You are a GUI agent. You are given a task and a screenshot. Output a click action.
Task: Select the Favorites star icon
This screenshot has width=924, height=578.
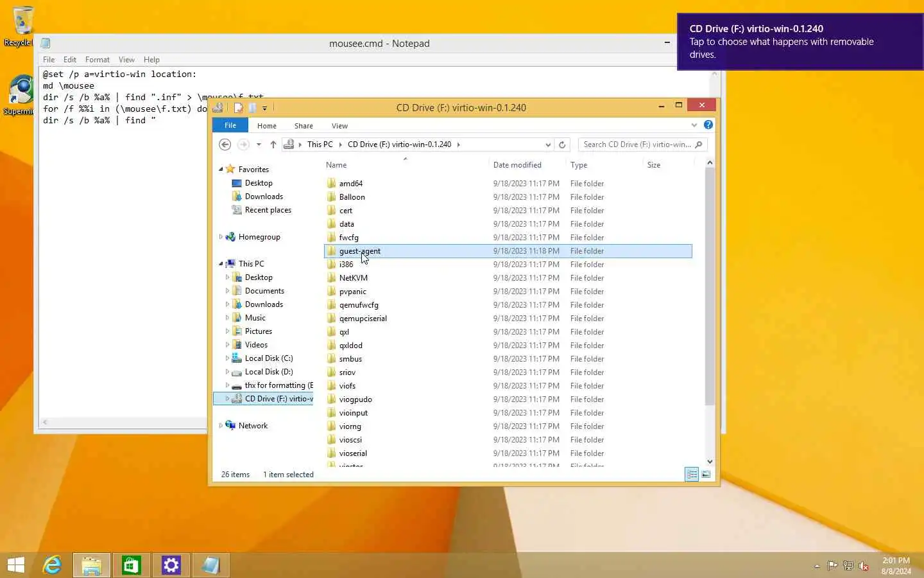point(230,169)
